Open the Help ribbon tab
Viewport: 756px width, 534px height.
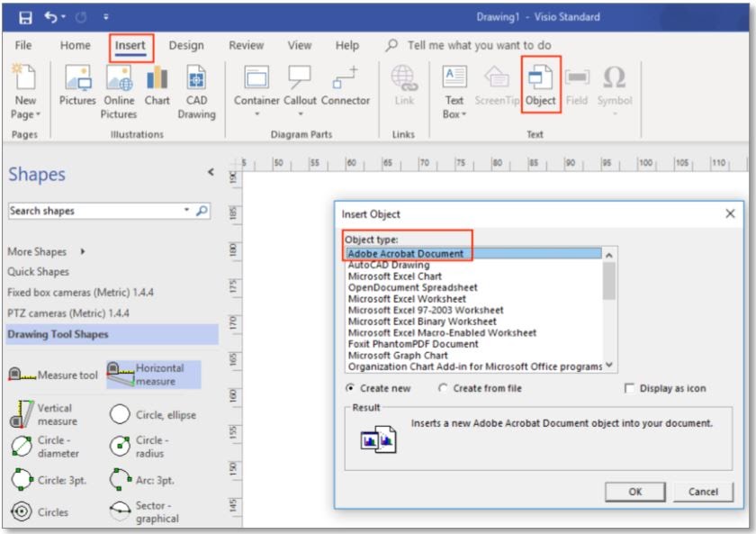point(347,45)
